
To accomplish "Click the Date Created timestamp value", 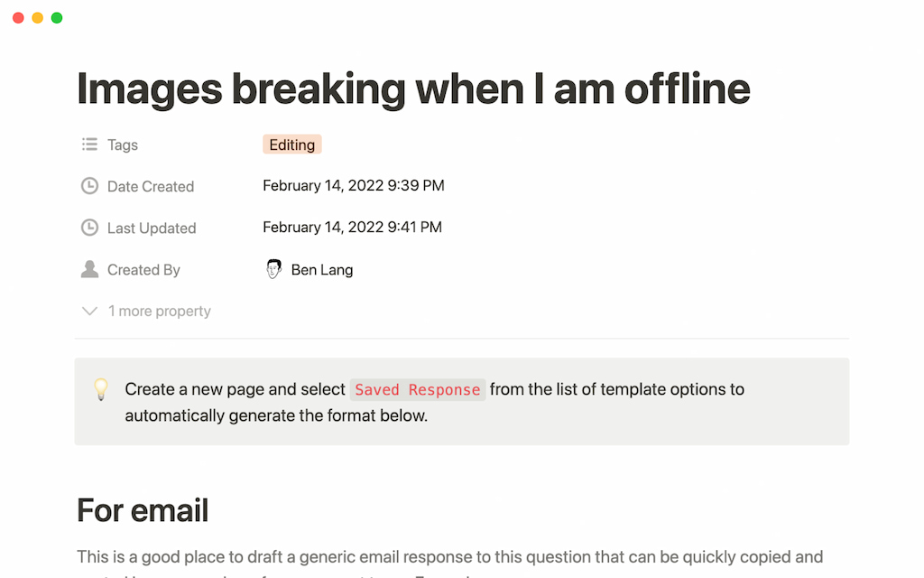I will 353,185.
